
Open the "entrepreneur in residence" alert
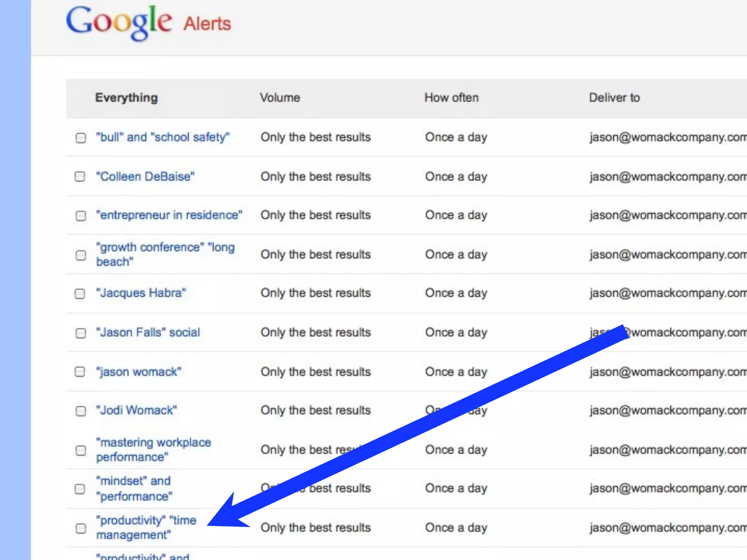169,215
